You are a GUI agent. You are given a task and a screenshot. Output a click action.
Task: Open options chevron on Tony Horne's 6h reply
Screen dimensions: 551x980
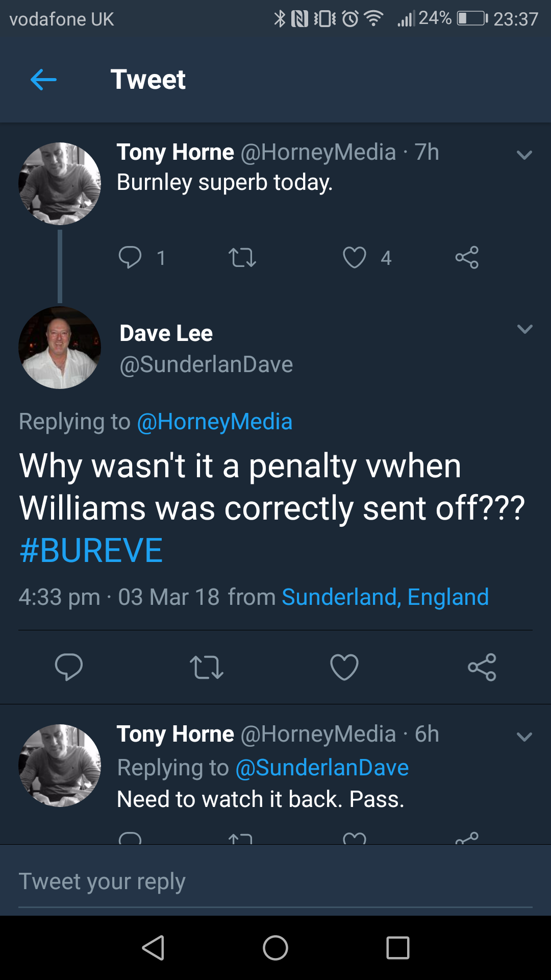[x=524, y=737]
